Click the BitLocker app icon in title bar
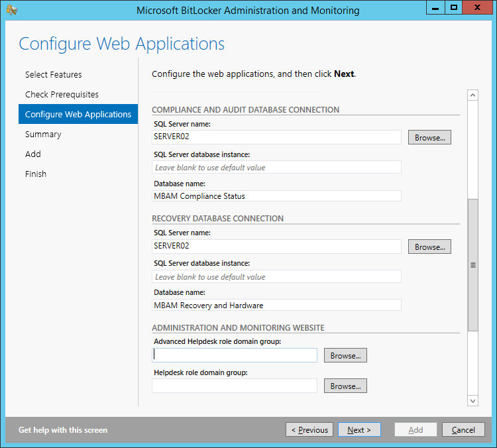The height and width of the screenshot is (448, 497). point(12,10)
